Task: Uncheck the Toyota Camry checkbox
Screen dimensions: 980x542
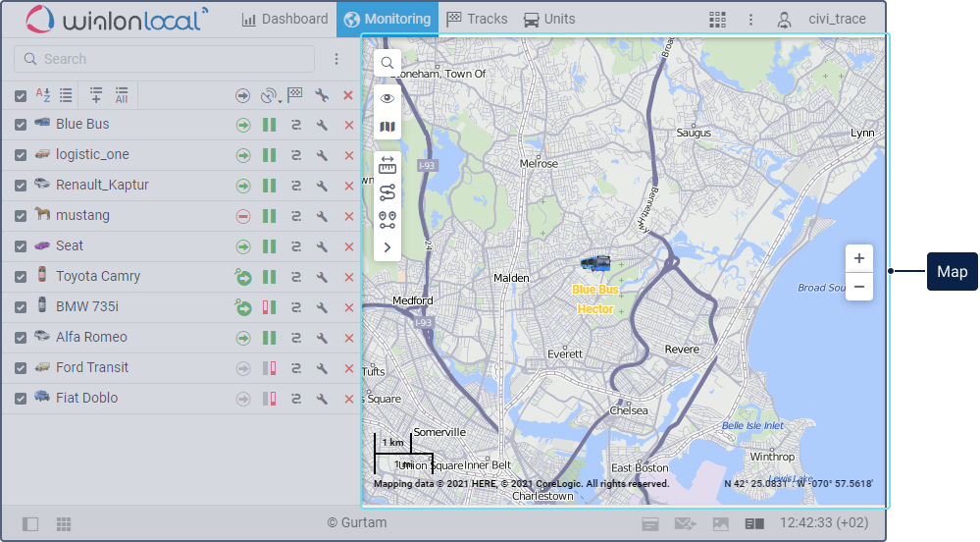Action: 21,277
